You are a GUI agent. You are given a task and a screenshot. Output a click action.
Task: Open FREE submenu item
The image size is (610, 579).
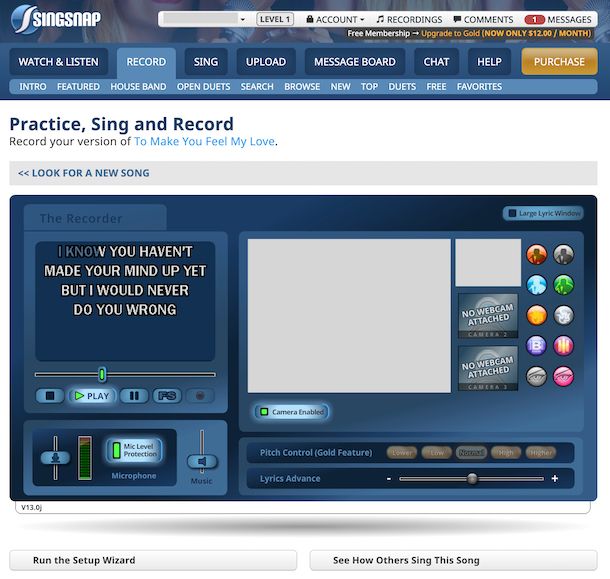click(436, 86)
